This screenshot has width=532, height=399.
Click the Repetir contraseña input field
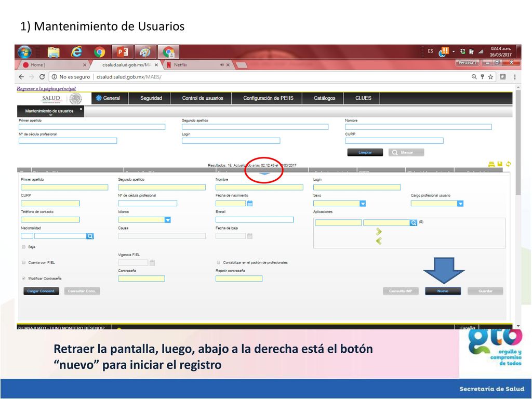[239, 278]
